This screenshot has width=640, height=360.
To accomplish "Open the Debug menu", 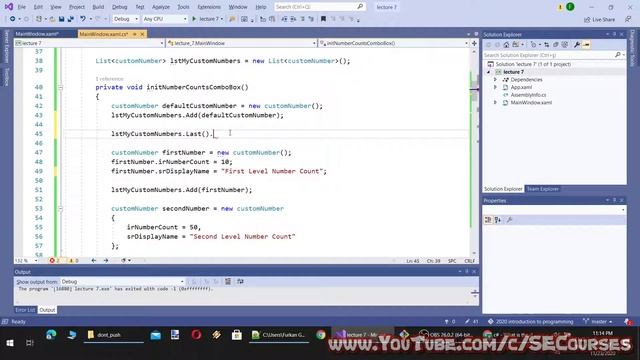I will pos(120,7).
